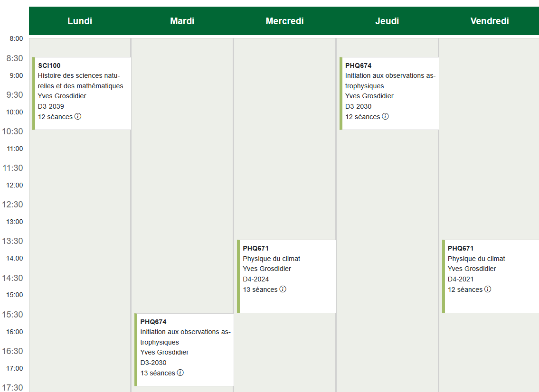The width and height of the screenshot is (539, 392).
Task: Click PHQ674 course code on Thursday
Action: coord(358,65)
